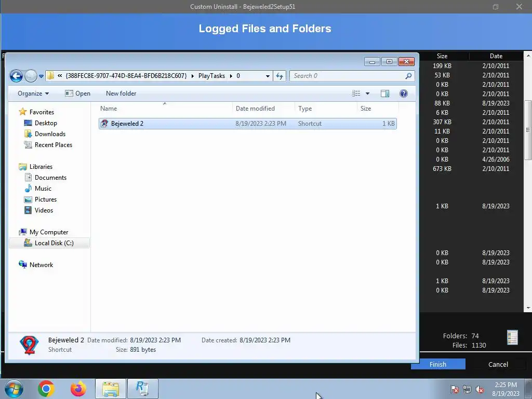Select Favorites in the navigation pane
The width and height of the screenshot is (532, 399).
[x=42, y=112]
